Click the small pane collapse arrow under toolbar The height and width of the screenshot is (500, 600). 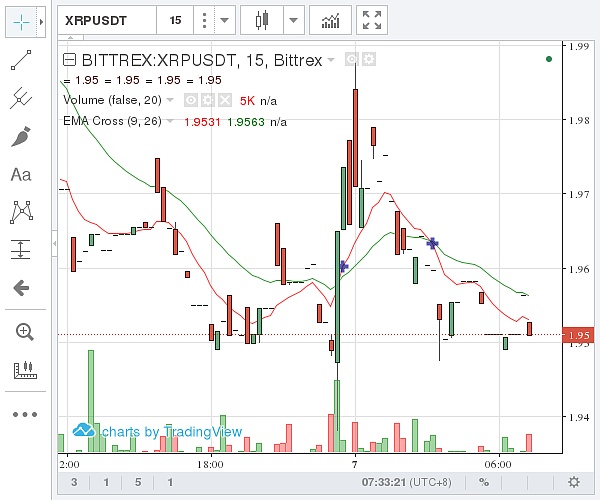tap(71, 37)
